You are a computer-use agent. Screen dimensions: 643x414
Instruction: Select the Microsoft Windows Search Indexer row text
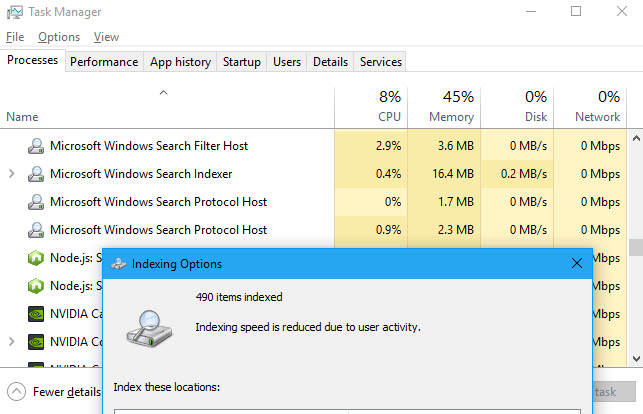(141, 174)
